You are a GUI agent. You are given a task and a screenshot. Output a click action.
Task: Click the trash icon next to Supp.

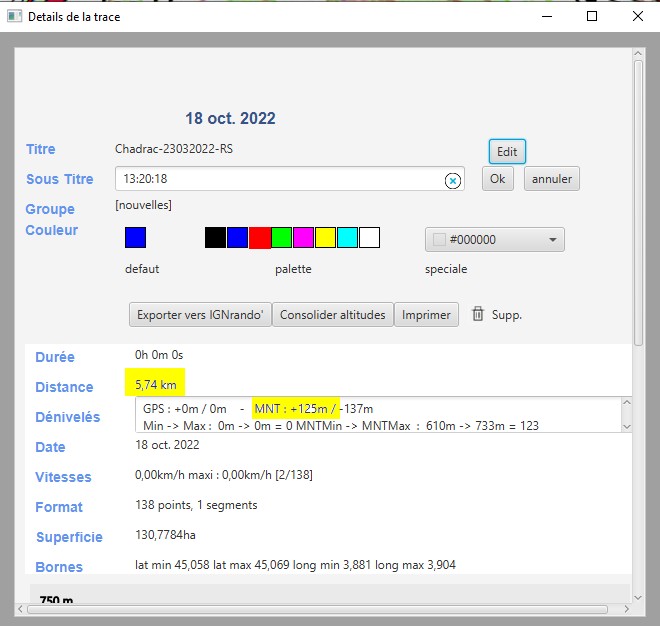click(478, 314)
